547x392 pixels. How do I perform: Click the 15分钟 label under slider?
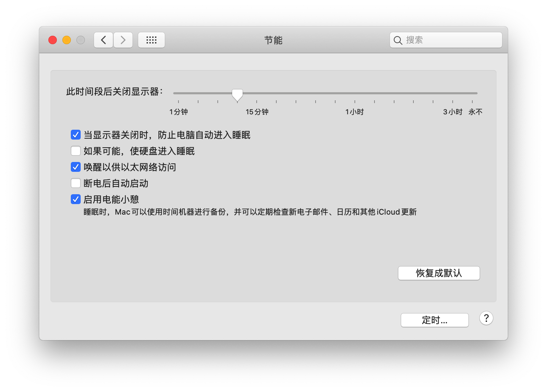click(257, 112)
